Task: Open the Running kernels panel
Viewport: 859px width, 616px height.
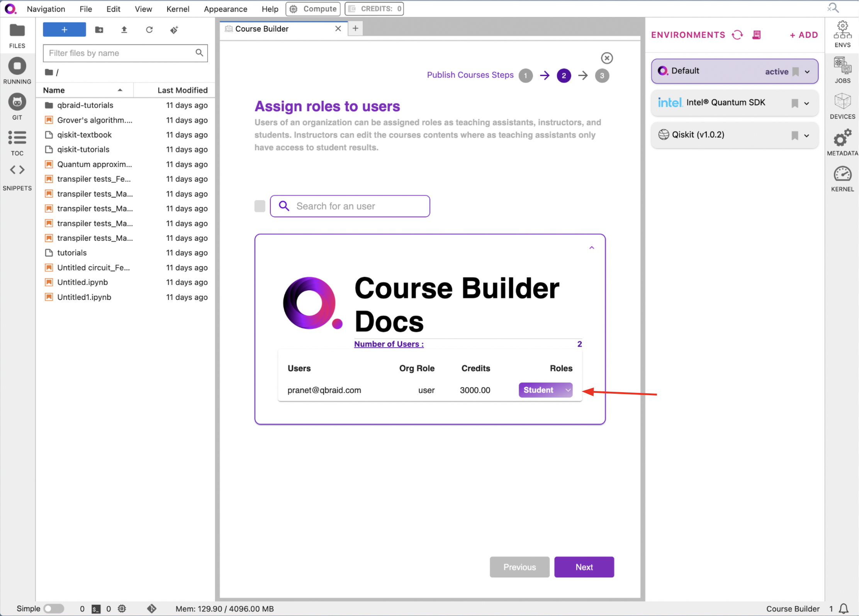Action: point(17,71)
